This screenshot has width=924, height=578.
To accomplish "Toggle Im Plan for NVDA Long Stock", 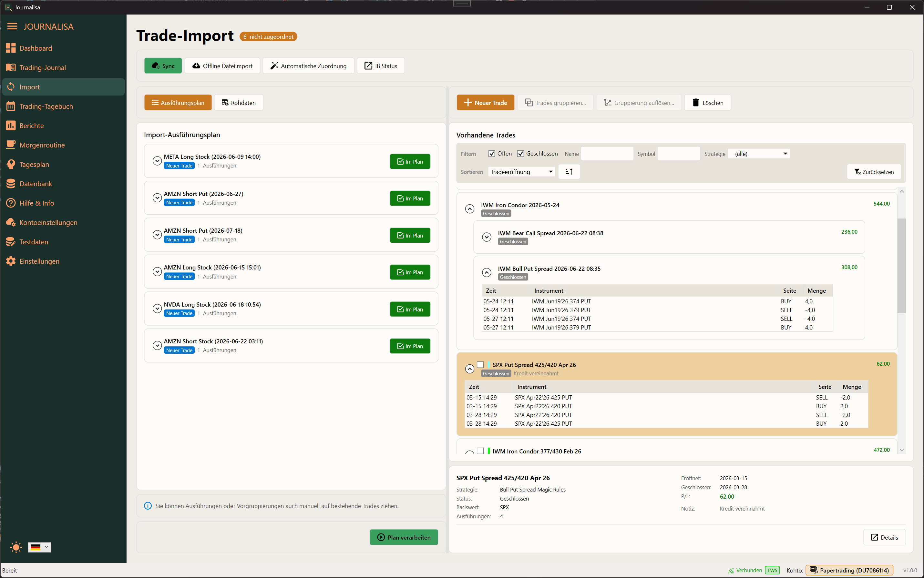I will [x=410, y=309].
